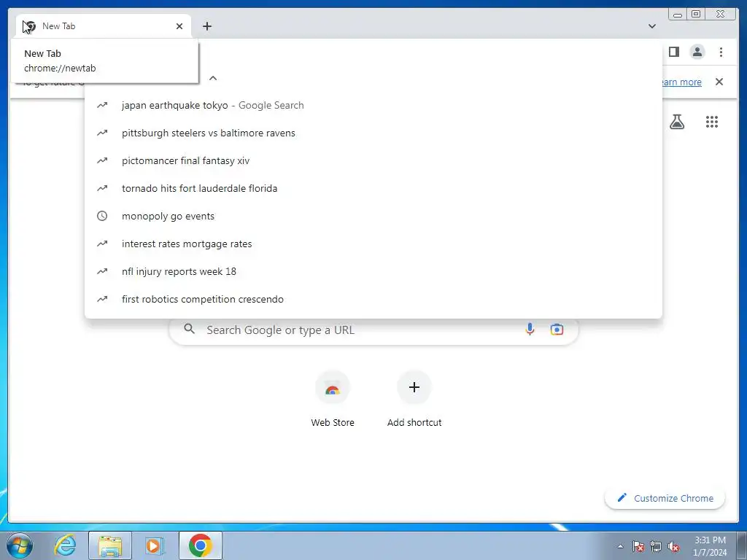Show hidden system tray icons
Image resolution: width=747 pixels, height=560 pixels.
tap(620, 546)
